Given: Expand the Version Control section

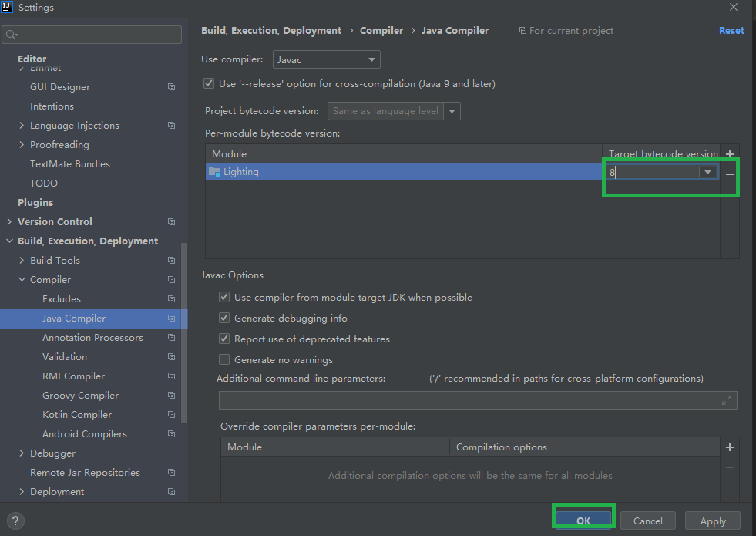Looking at the screenshot, I should pos(9,222).
